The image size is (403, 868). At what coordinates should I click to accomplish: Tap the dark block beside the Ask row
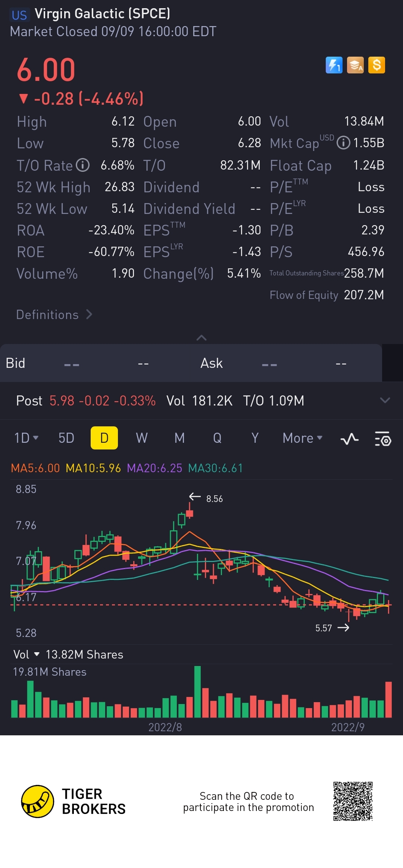click(x=393, y=363)
